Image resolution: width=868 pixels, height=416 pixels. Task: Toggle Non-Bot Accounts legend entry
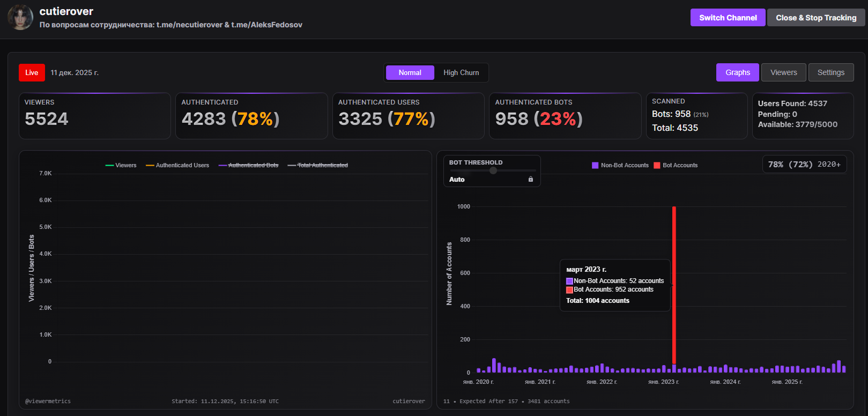tap(620, 165)
